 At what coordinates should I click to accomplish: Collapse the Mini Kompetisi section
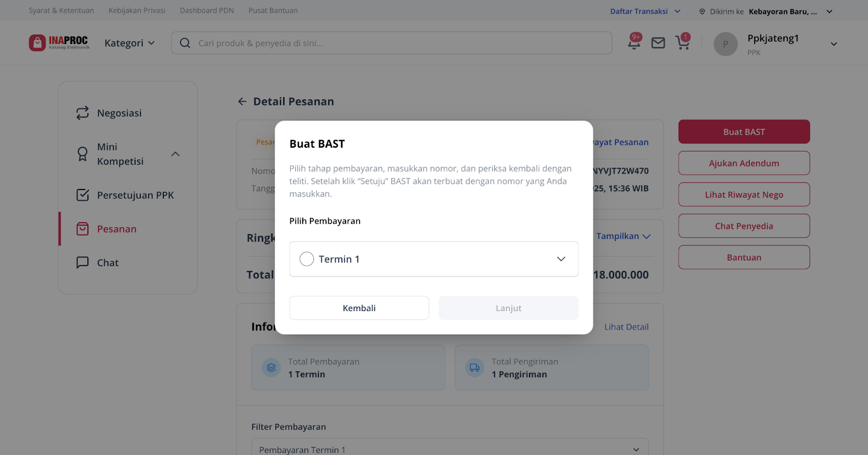175,154
